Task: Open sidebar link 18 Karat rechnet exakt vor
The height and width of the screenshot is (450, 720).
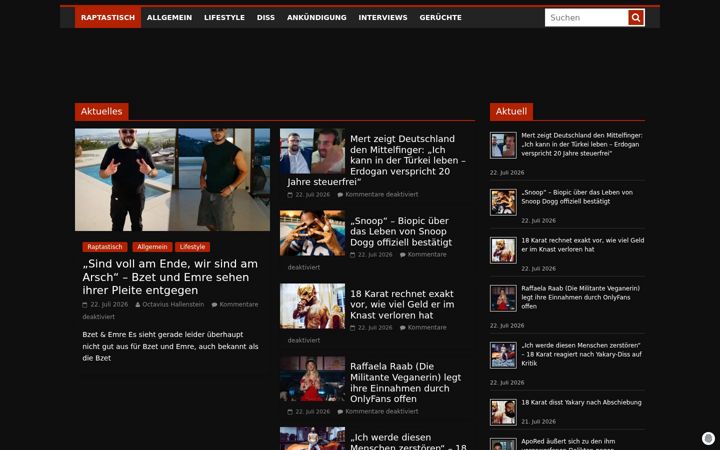Action: pos(583,245)
